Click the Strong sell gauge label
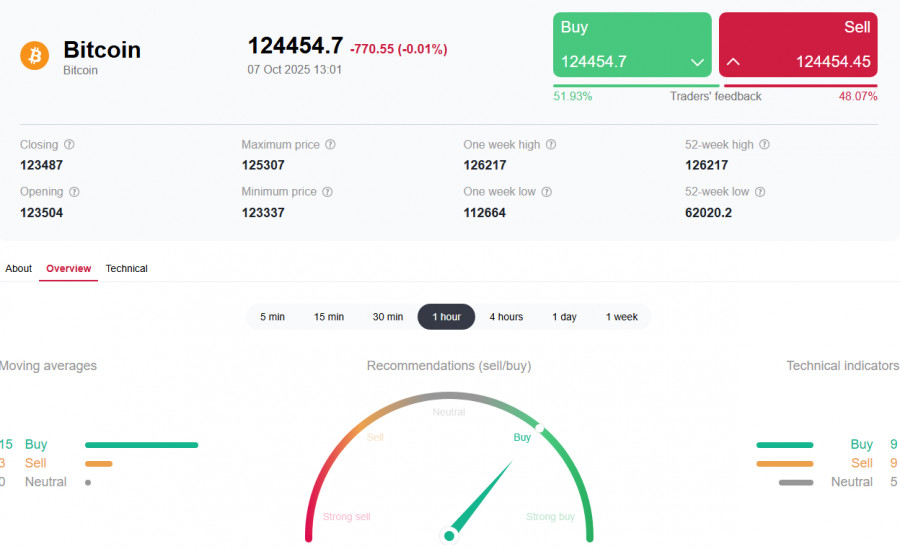This screenshot has width=900, height=549. [346, 517]
